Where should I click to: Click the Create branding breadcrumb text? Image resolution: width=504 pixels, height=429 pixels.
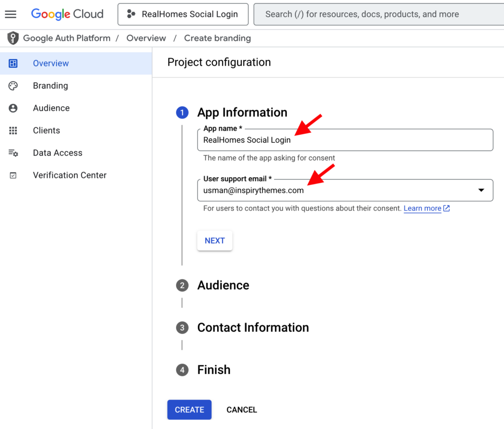[218, 38]
